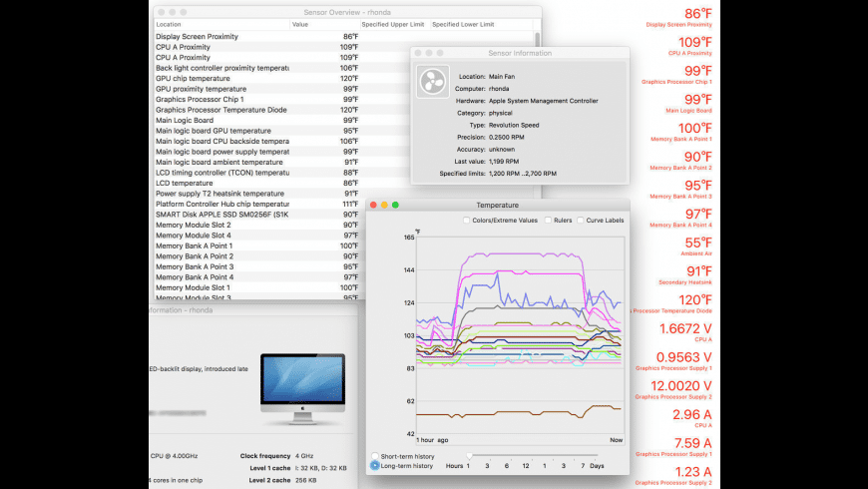This screenshot has width=868, height=489.
Task: Click the 12.0020 V Graphics Processor Supply 2 readout
Action: (x=673, y=390)
